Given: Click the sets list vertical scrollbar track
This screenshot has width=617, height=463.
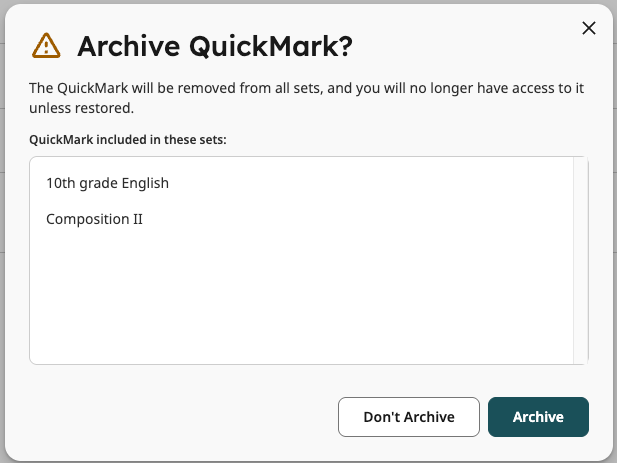Looking at the screenshot, I should pos(580,260).
